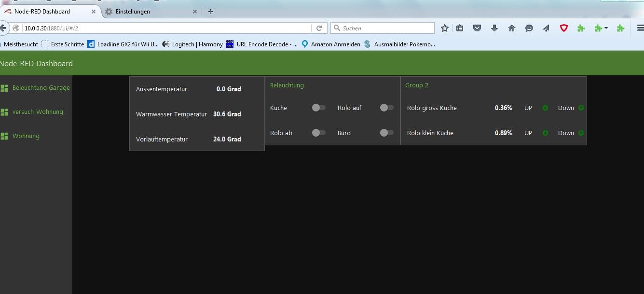Open the Firefox hamburger menu
This screenshot has width=644, height=294.
[x=640, y=28]
